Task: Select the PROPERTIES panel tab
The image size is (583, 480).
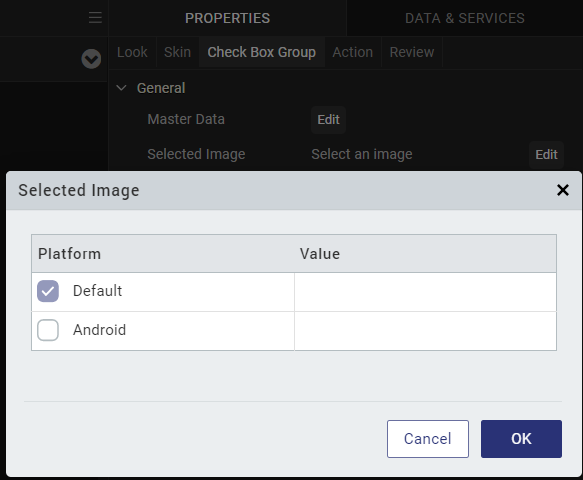Action: (228, 18)
